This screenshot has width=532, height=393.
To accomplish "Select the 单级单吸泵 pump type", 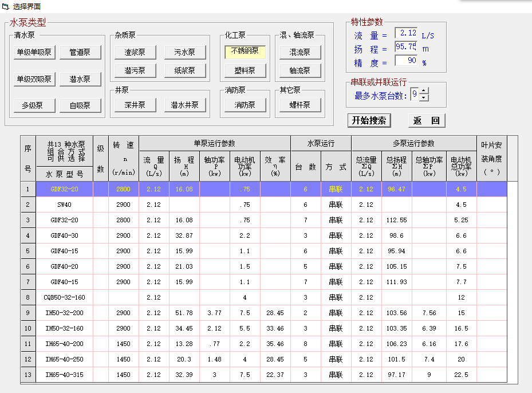I will click(x=34, y=52).
